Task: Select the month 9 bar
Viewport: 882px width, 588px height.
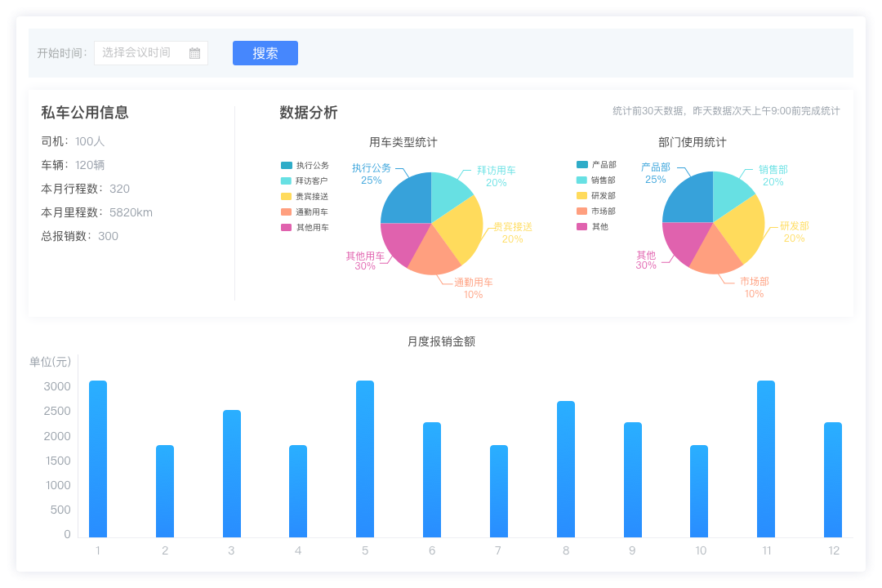Action: click(x=633, y=480)
